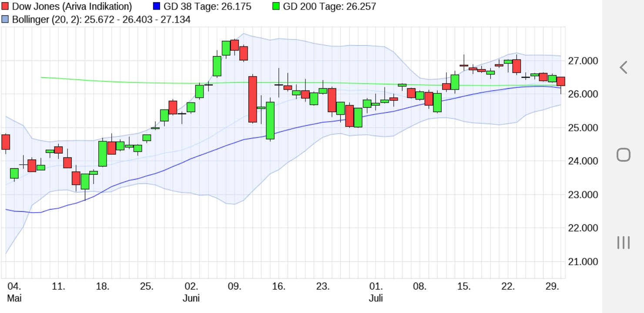Viewport: 644px width, 313px height.
Task: Click the blue GD 38 Tage swatch
Action: 157,7
